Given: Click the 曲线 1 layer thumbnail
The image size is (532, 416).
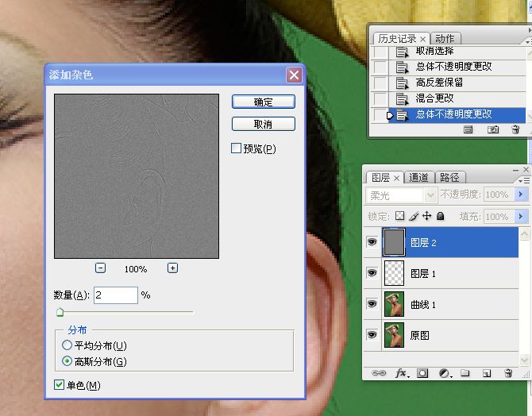Looking at the screenshot, I should coord(394,304).
